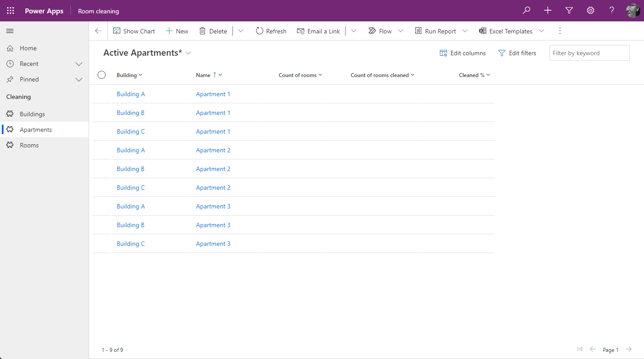Expand the Pinned section chevron

tap(79, 79)
